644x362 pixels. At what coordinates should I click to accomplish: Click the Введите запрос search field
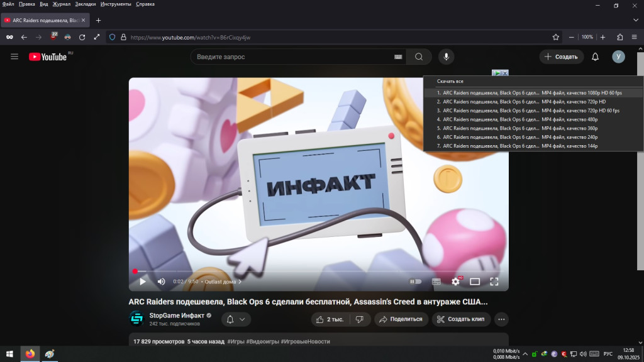coord(292,57)
